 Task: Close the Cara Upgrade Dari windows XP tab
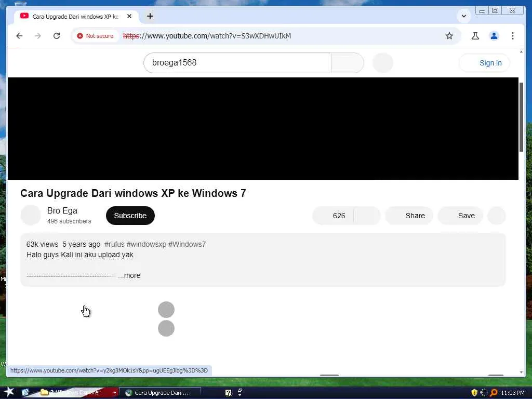[129, 16]
